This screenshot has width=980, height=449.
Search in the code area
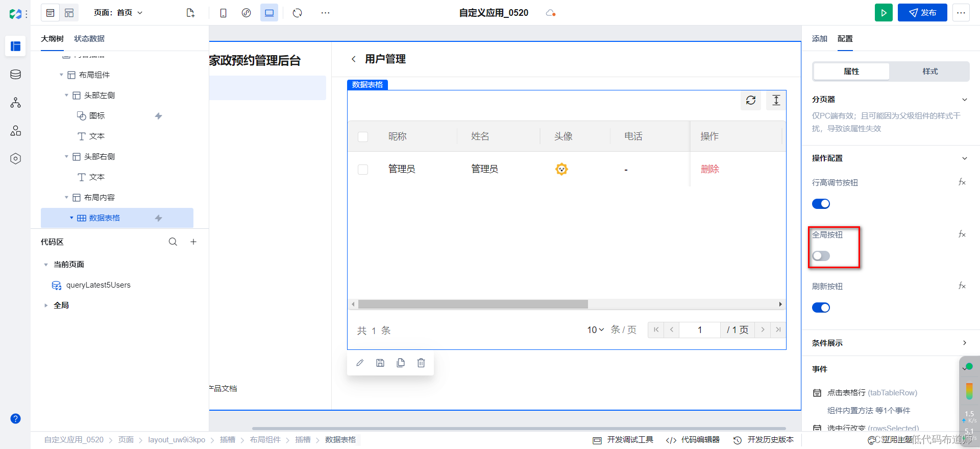coord(173,242)
